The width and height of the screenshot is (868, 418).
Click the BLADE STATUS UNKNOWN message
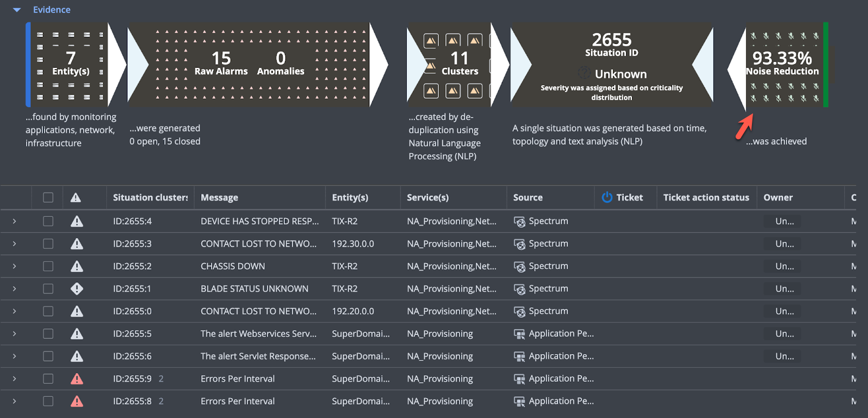(x=254, y=289)
